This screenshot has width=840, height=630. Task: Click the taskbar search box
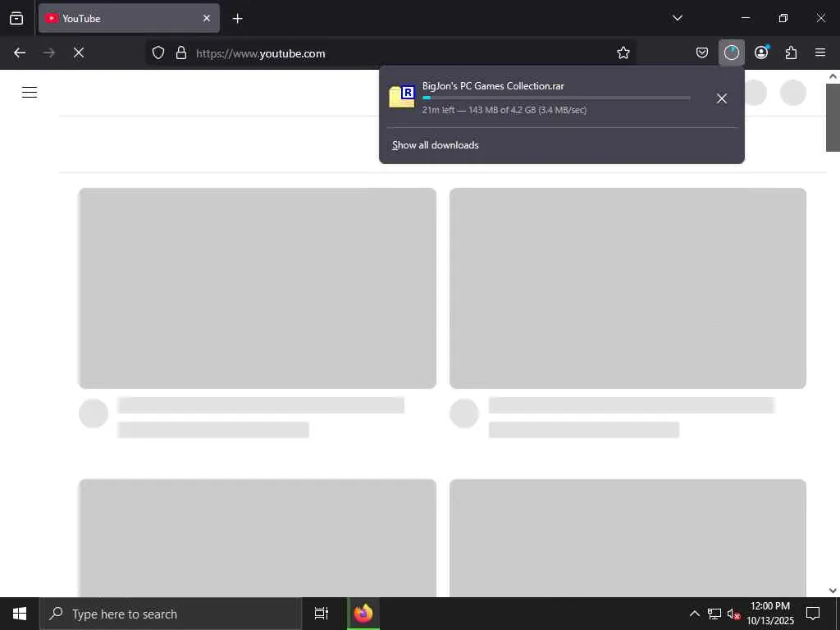[x=171, y=614]
